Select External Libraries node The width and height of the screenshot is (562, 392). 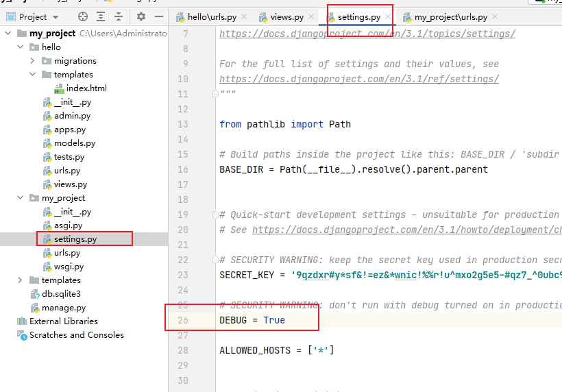click(64, 321)
